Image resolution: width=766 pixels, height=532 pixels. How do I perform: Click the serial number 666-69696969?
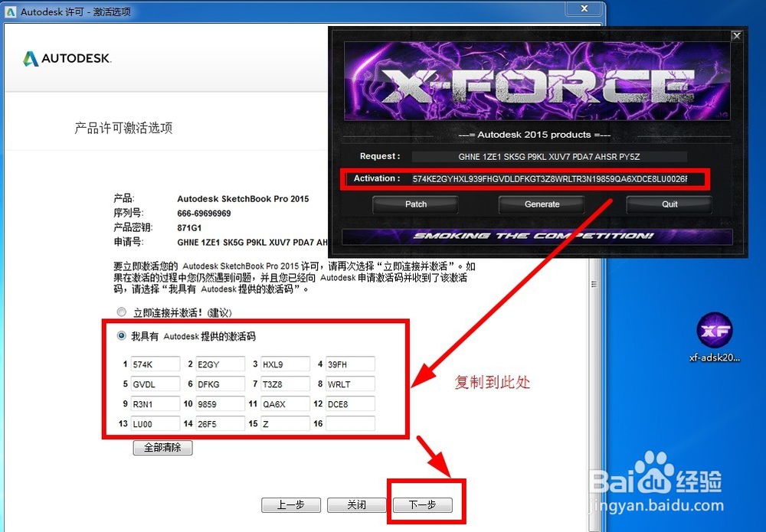tap(204, 214)
